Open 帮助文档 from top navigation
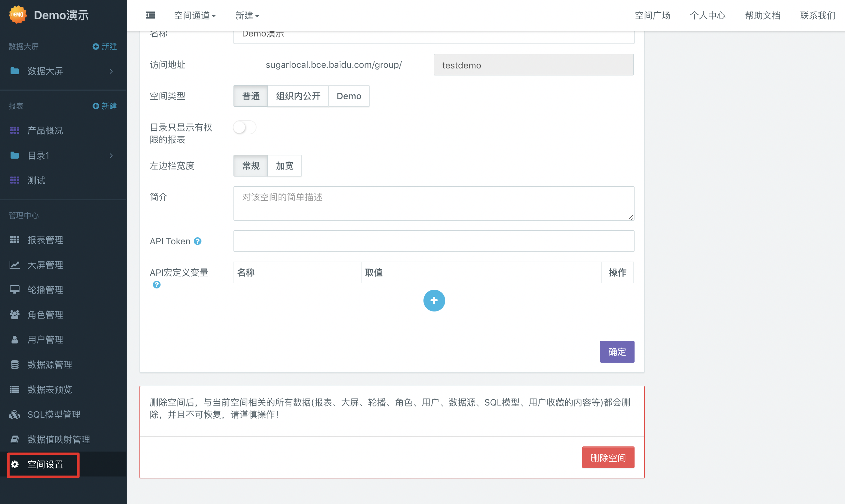Image resolution: width=845 pixels, height=504 pixels. tap(762, 16)
